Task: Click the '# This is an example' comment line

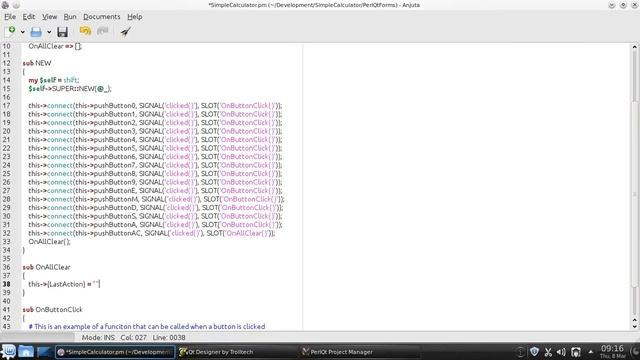Action: pyautogui.click(x=147, y=327)
